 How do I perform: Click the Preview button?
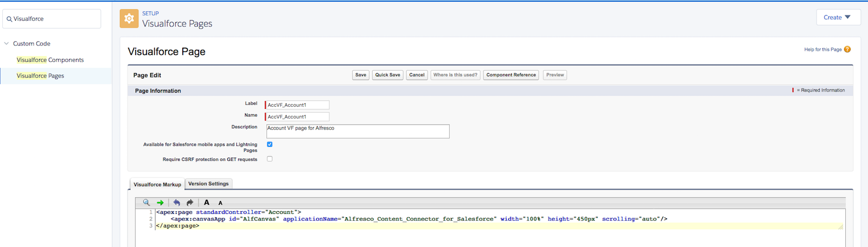click(x=555, y=75)
